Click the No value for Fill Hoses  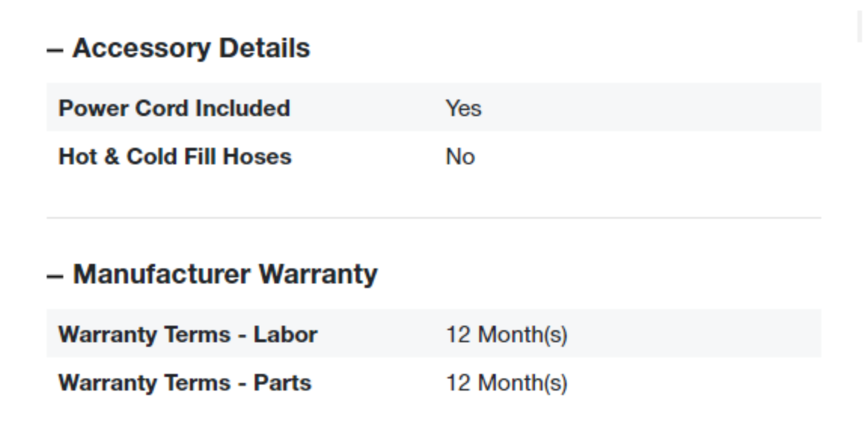tap(460, 157)
